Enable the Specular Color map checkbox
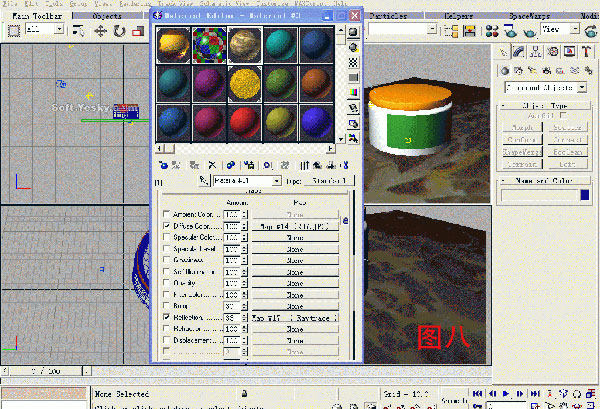Viewport: 600px width, 409px height. pyautogui.click(x=166, y=237)
